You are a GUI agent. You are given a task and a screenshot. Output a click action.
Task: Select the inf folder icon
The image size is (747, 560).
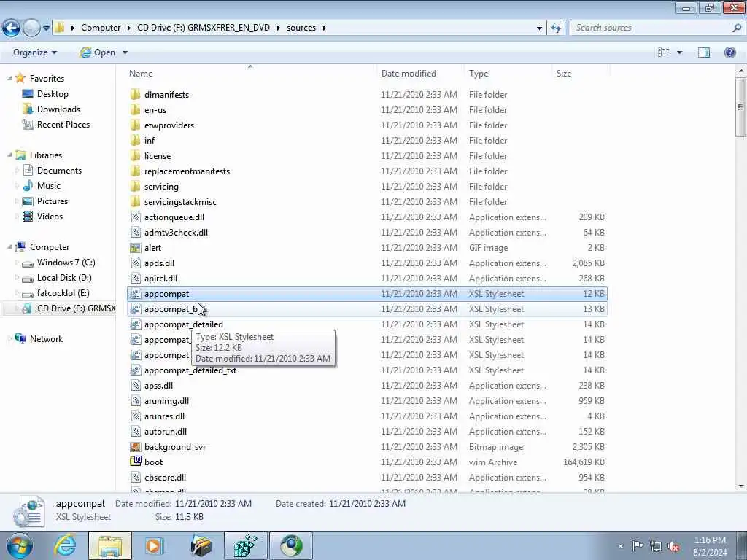click(x=136, y=141)
